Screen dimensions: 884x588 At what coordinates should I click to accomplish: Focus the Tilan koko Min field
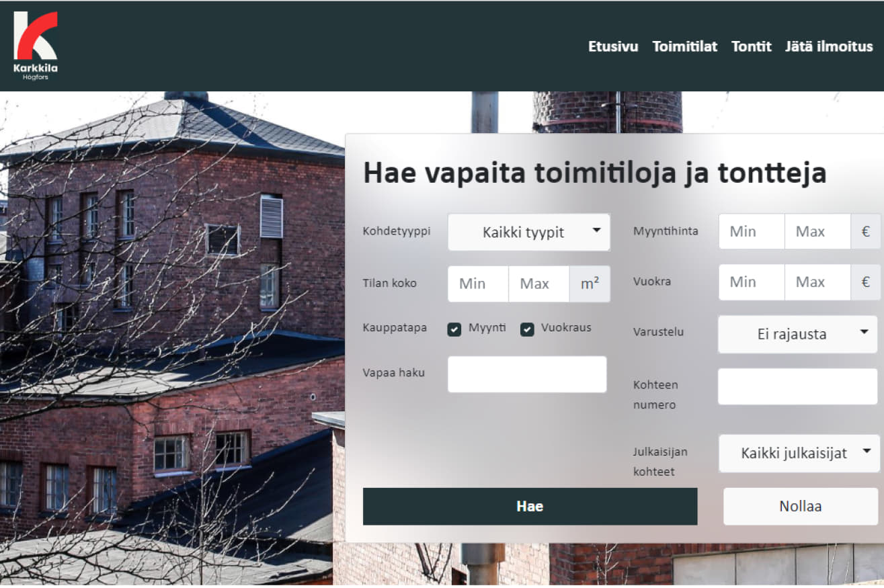478,284
